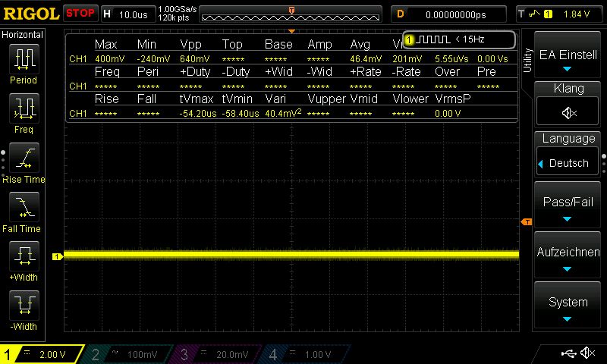The image size is (607, 364).
Task: Choose the Rise Time measurement icon
Action: (24, 159)
